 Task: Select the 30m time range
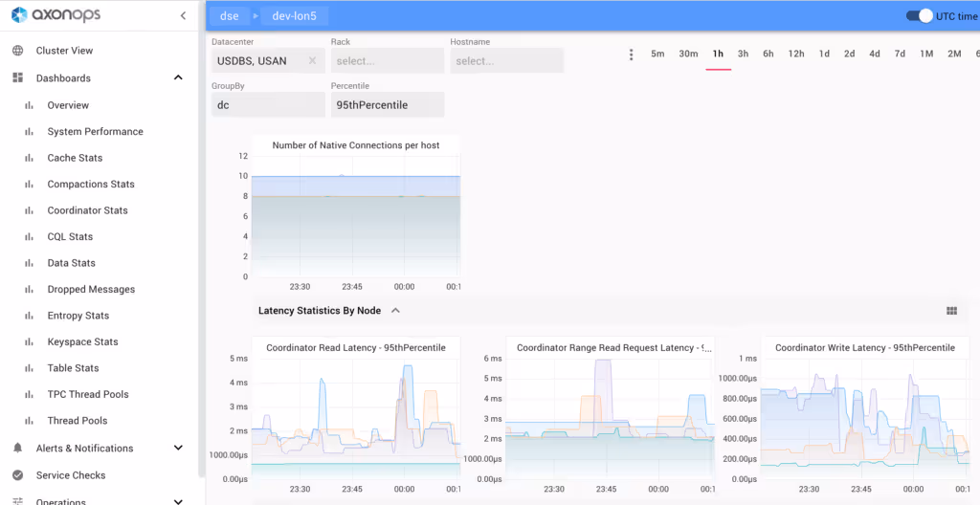(x=688, y=55)
